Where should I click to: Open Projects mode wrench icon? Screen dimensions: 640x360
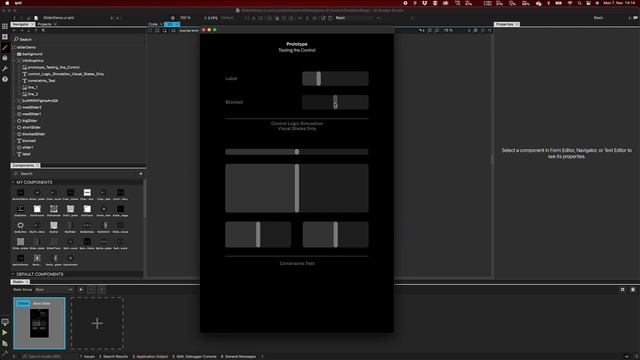5,69
